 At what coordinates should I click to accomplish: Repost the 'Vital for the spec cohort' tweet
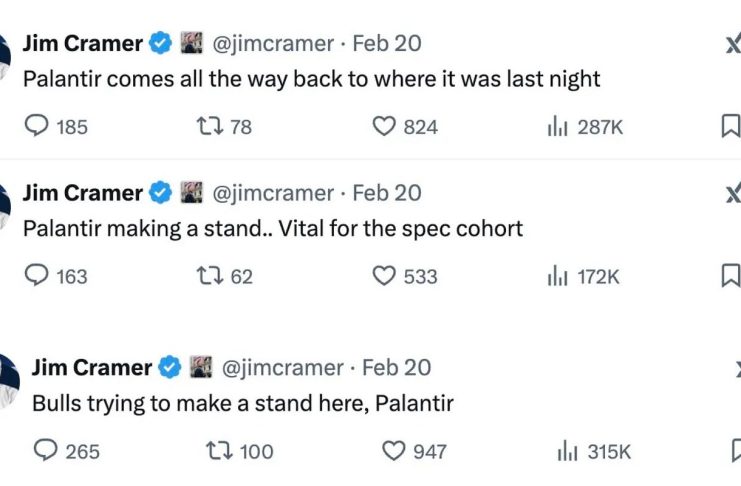208,276
